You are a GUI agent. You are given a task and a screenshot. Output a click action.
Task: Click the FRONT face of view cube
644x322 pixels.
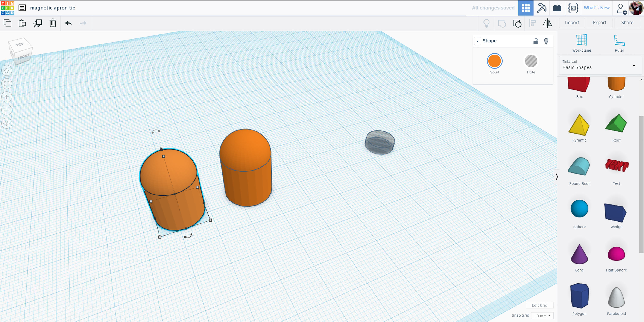pos(23,57)
